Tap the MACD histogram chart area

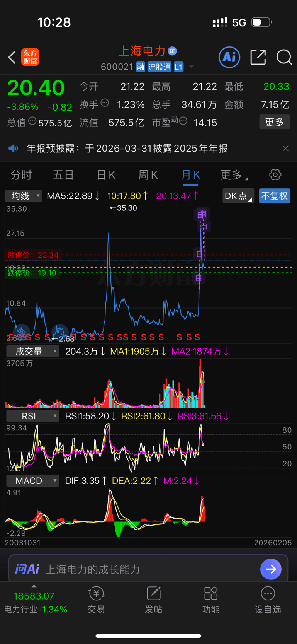point(148,512)
